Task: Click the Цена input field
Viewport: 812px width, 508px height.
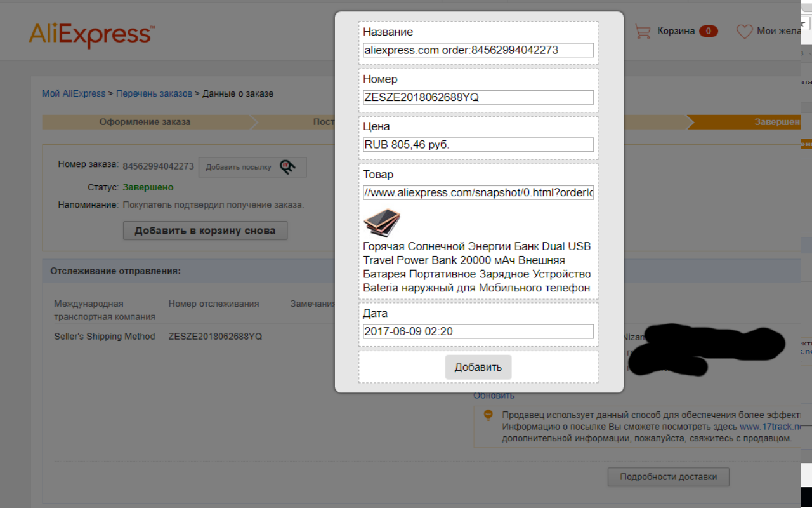Action: [478, 145]
